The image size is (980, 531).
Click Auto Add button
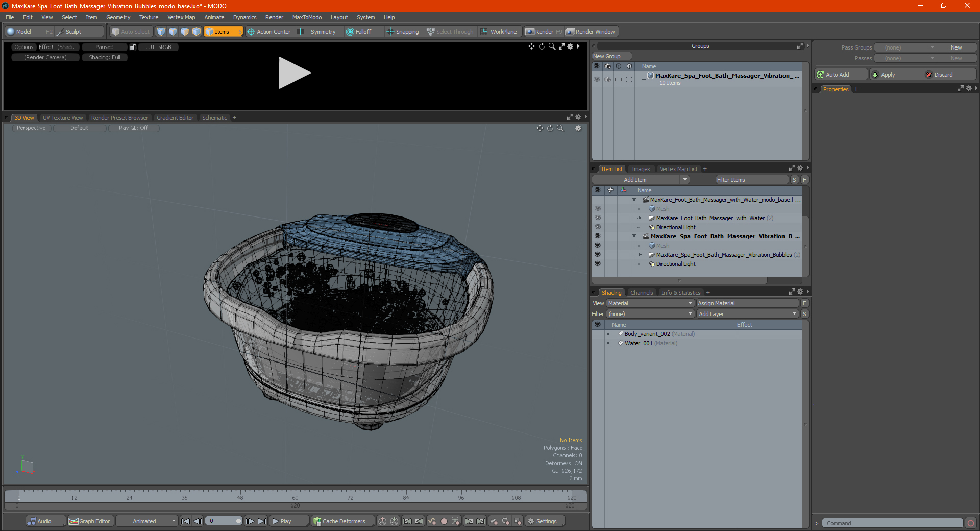(x=841, y=75)
